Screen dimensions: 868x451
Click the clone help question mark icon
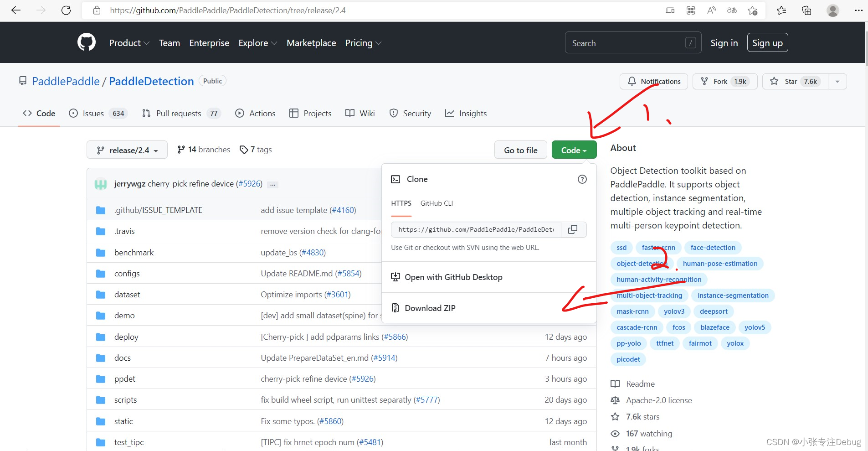click(x=582, y=179)
